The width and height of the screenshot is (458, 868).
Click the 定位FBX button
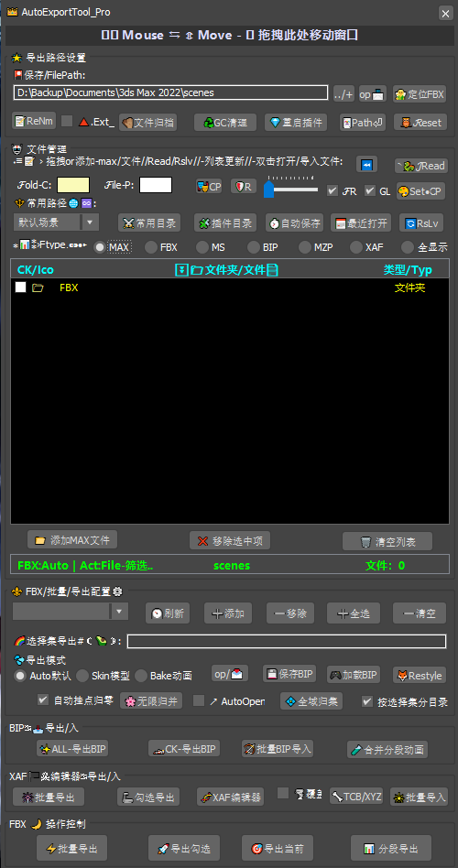tap(420, 94)
